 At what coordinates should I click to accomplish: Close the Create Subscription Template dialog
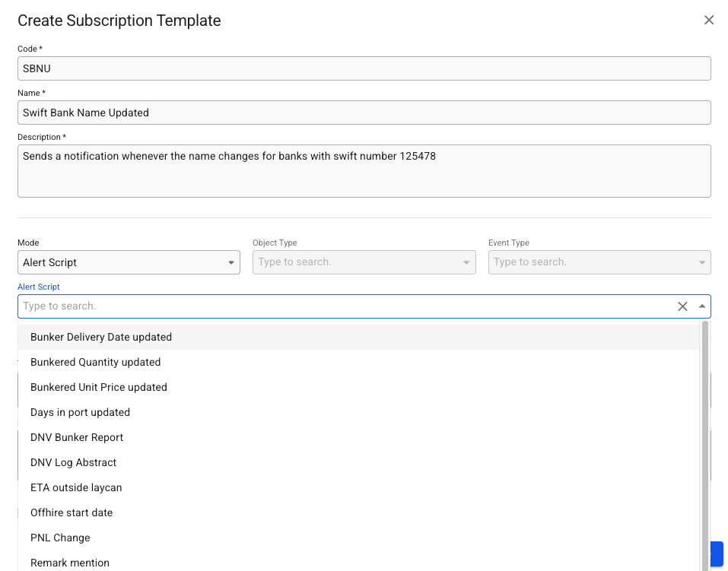coord(709,21)
